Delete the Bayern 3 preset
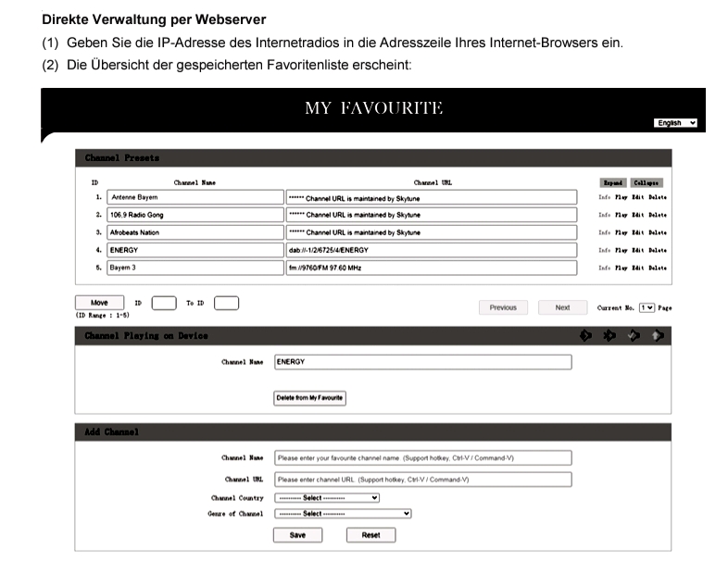This screenshot has width=728, height=562. 657,268
